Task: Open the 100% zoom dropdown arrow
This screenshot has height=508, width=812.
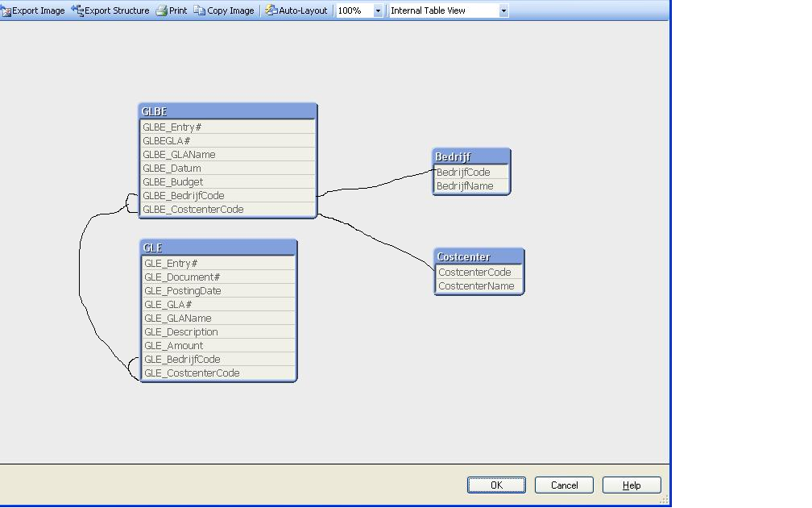Action: [378, 11]
